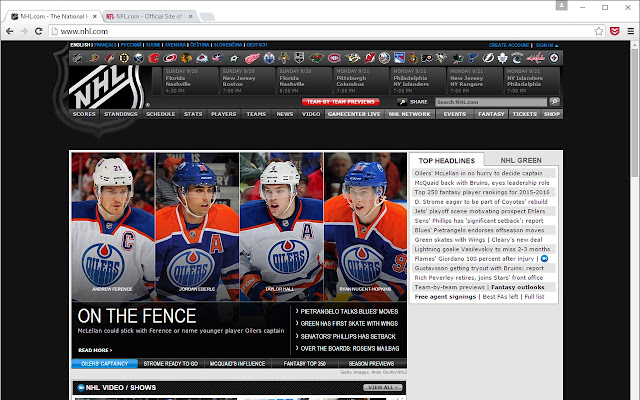Click the Read More link

pos(95,350)
